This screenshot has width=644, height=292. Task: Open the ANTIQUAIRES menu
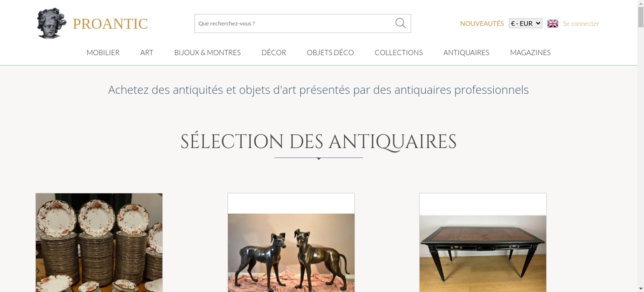[x=466, y=52]
